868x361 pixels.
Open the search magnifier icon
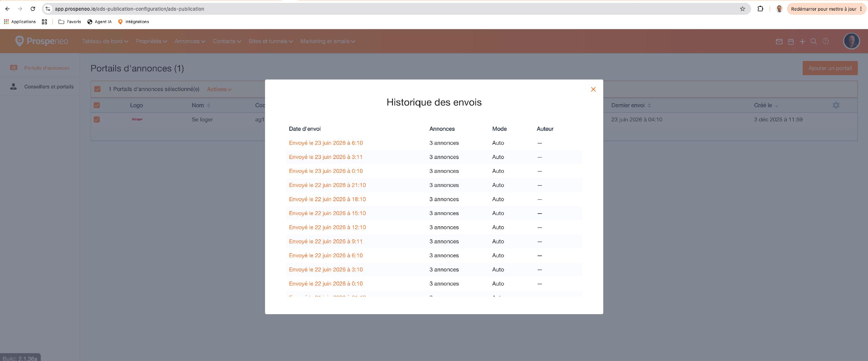(813, 41)
